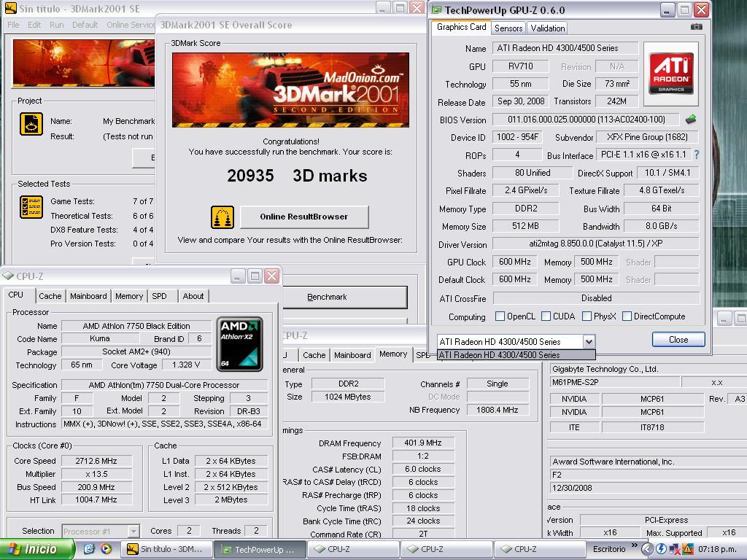
Task: Click the GPU-Z title bar icon
Action: (436, 10)
